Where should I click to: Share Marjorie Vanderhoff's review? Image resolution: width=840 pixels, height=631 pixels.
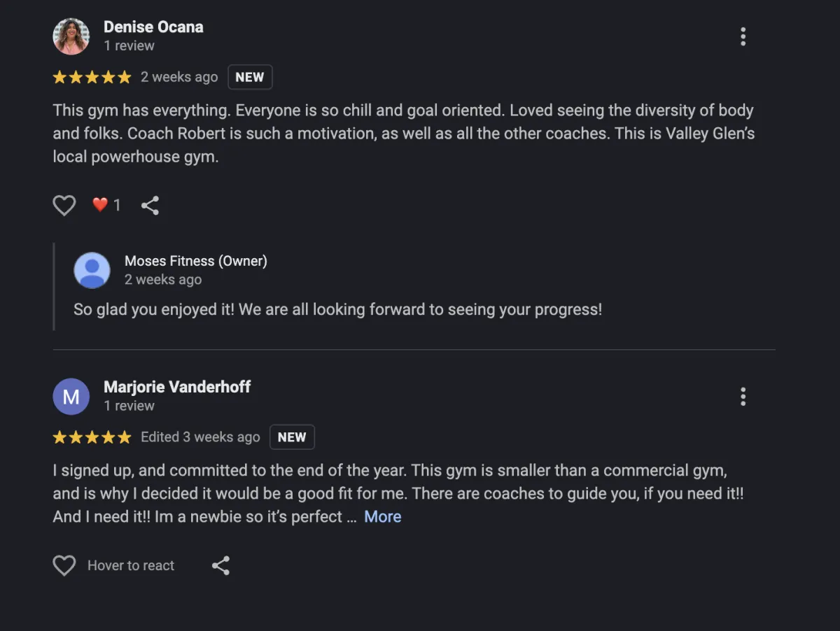[220, 565]
